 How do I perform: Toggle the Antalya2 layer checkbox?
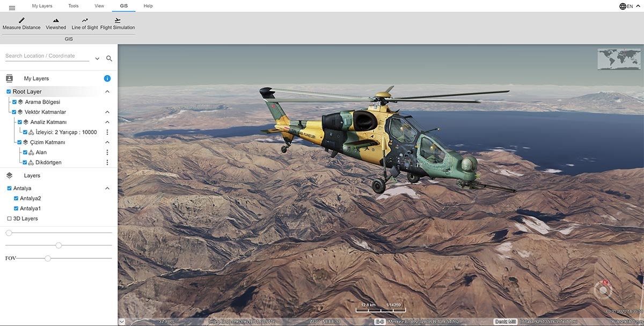point(16,198)
